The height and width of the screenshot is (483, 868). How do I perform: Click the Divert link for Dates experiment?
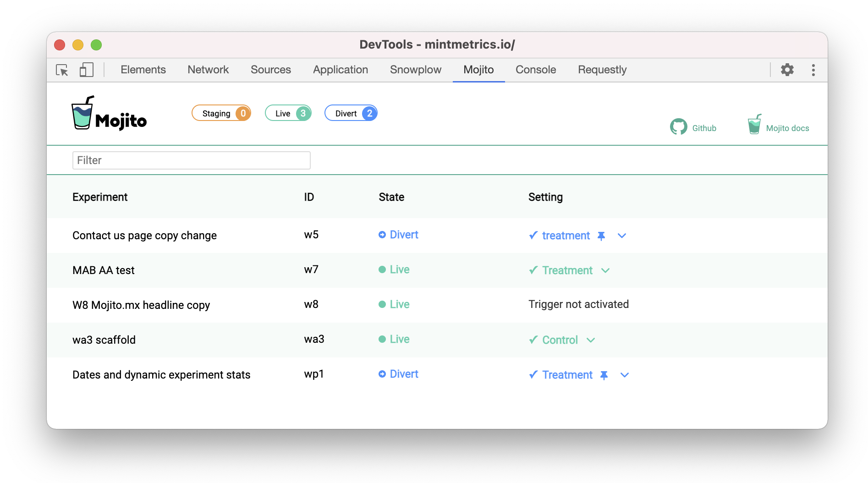pyautogui.click(x=404, y=374)
